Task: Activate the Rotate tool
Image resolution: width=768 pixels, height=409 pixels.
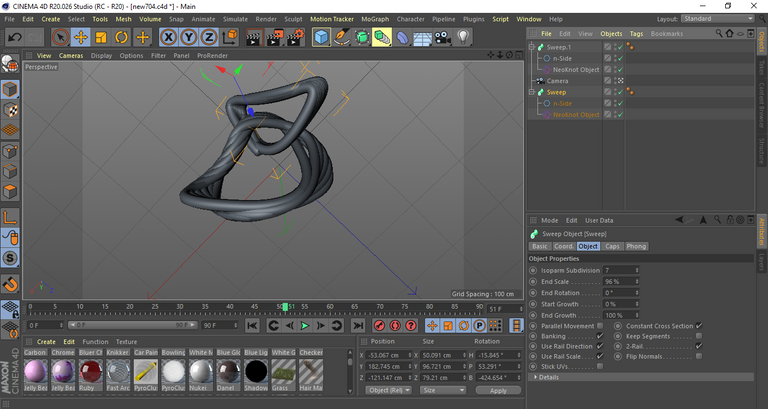Action: (x=121, y=37)
